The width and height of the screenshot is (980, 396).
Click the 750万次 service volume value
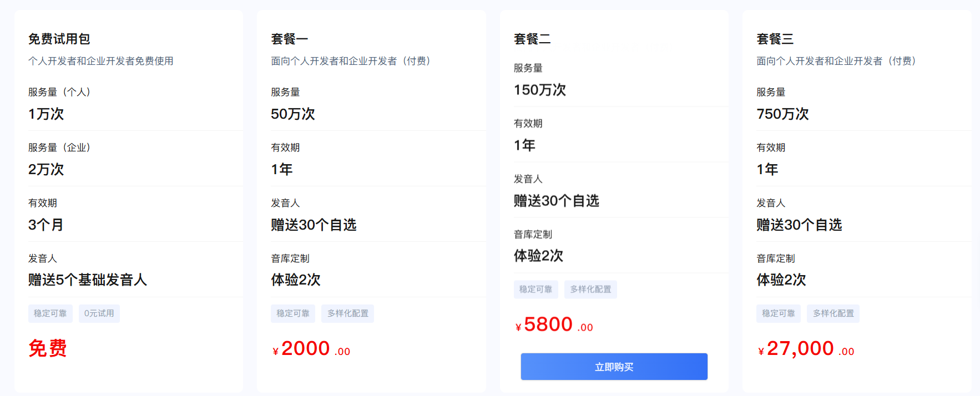782,114
